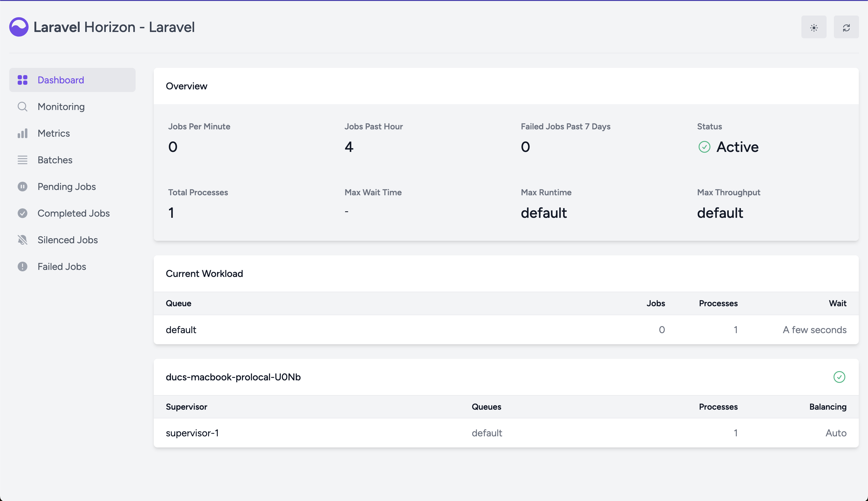Open Silenced Jobs page

click(x=72, y=240)
